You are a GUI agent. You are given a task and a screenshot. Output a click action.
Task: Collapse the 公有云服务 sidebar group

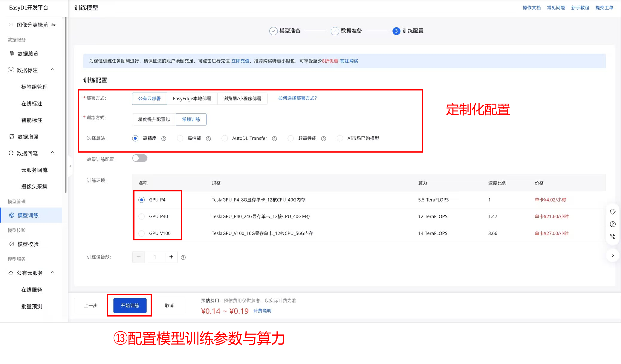pyautogui.click(x=53, y=272)
